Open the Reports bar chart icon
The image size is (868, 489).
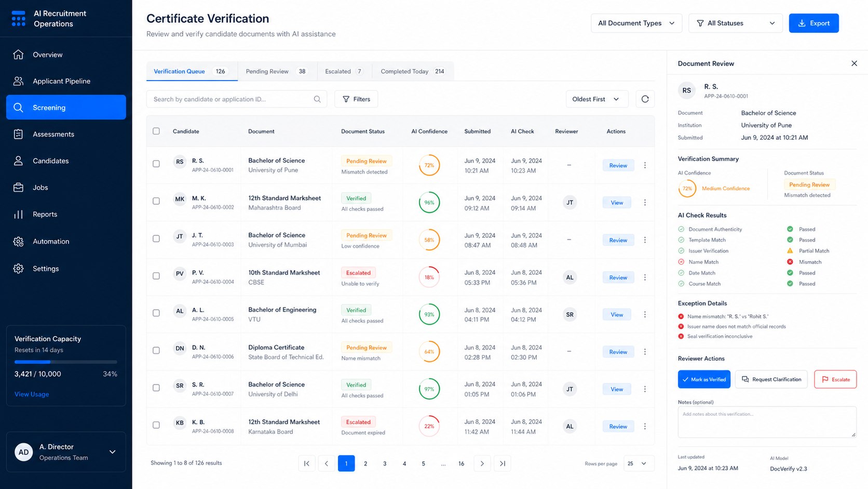coord(18,214)
